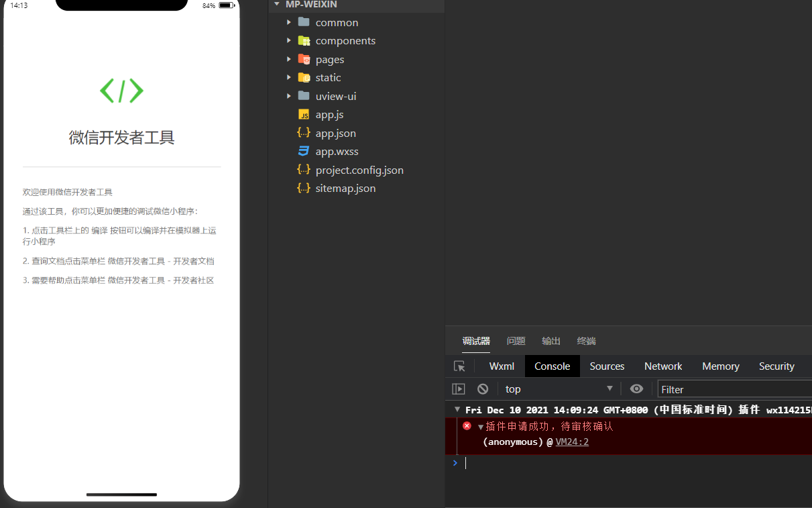Select the uview-ui folder name
This screenshot has height=508, width=812.
point(336,96)
